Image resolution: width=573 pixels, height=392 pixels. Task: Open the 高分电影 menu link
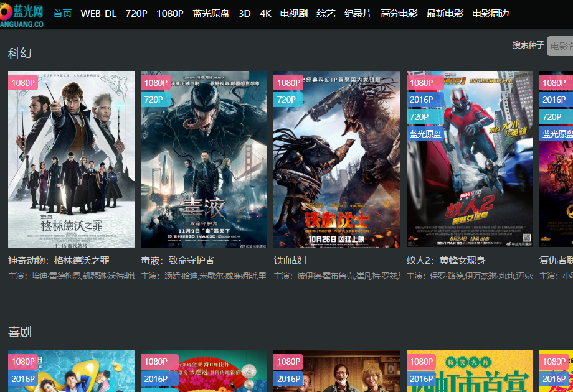point(399,14)
